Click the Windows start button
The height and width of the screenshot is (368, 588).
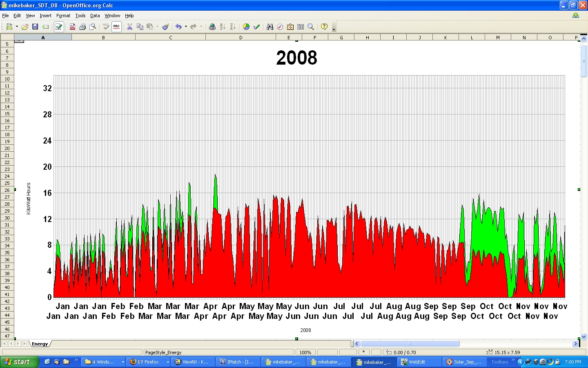click(x=19, y=362)
